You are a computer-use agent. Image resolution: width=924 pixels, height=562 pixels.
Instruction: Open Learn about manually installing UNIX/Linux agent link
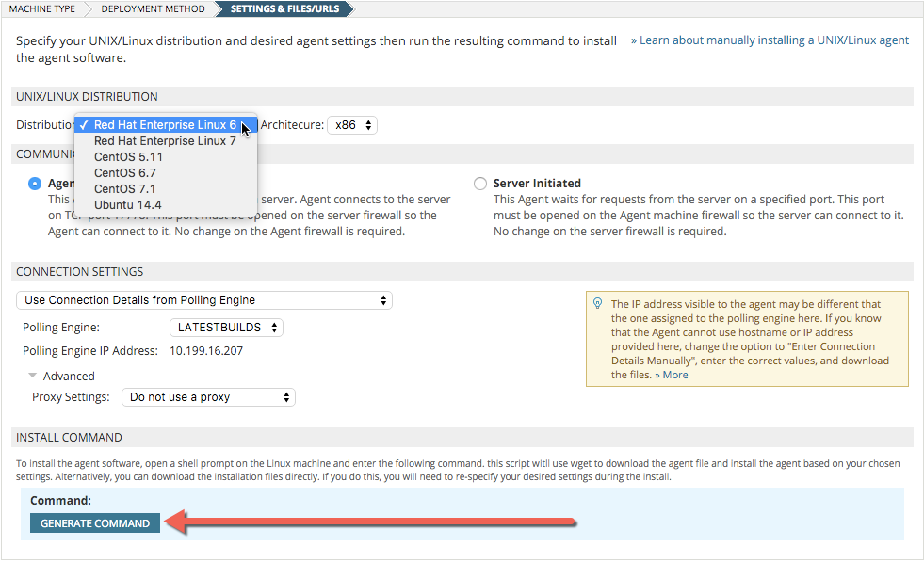tap(770, 40)
